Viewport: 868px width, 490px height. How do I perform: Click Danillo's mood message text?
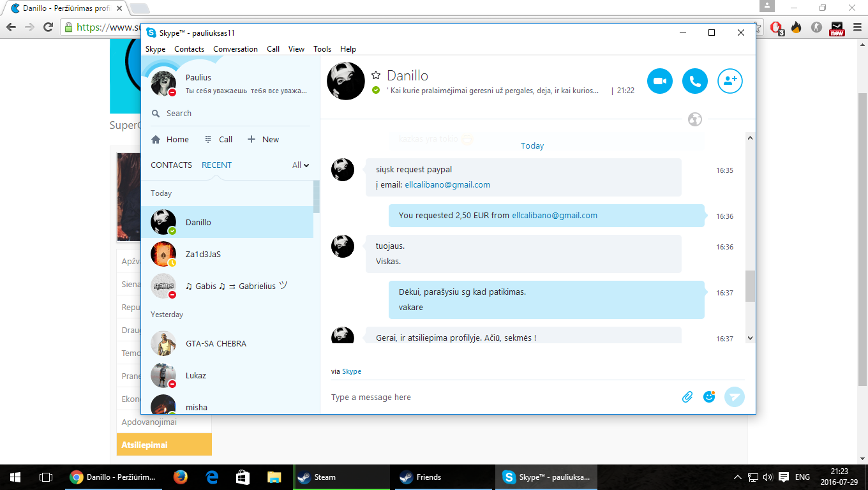(x=493, y=91)
